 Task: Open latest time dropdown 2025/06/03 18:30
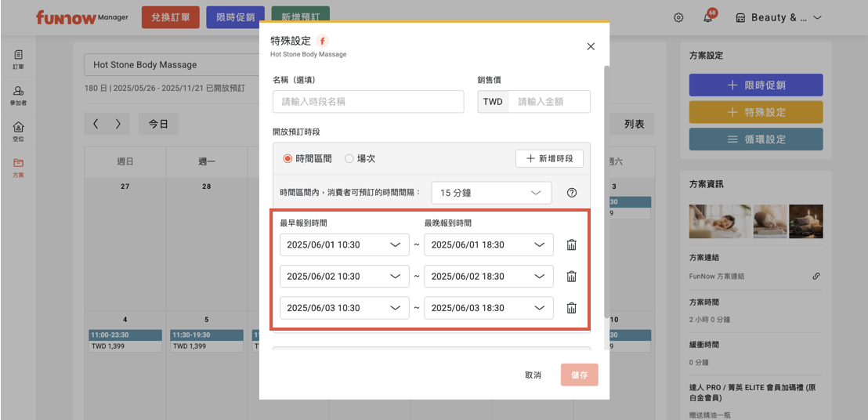tap(488, 308)
